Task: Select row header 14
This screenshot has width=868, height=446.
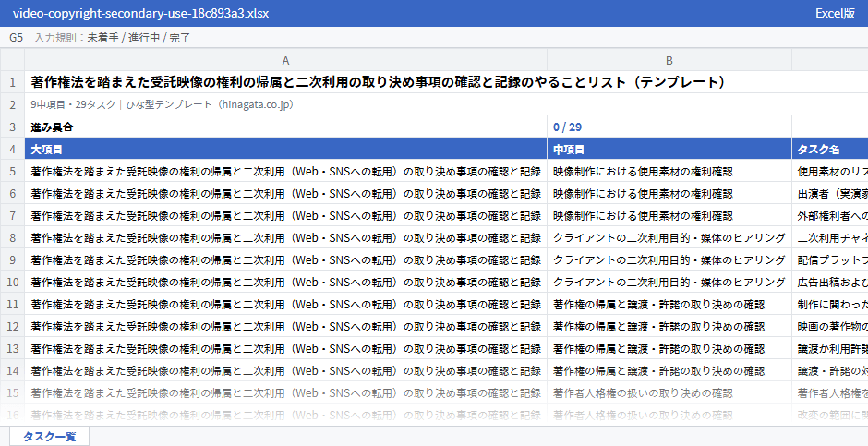Action: [x=12, y=370]
